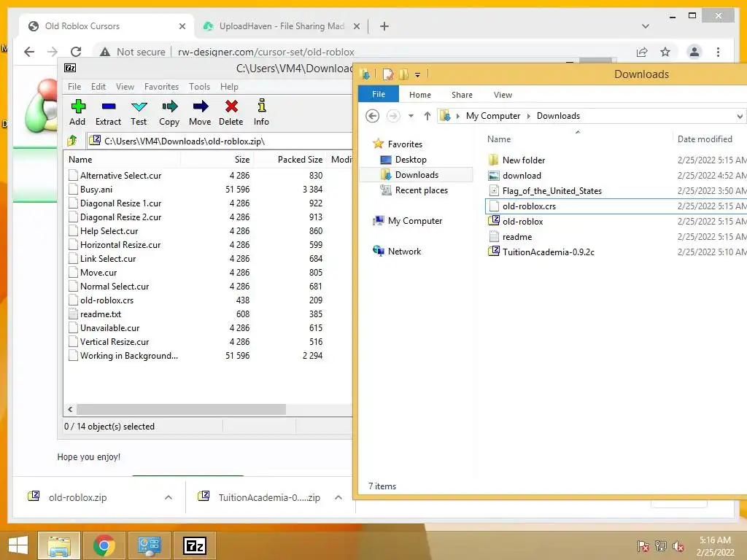Switch to the Explorer Share tab
This screenshot has height=560, width=747.
click(x=462, y=95)
